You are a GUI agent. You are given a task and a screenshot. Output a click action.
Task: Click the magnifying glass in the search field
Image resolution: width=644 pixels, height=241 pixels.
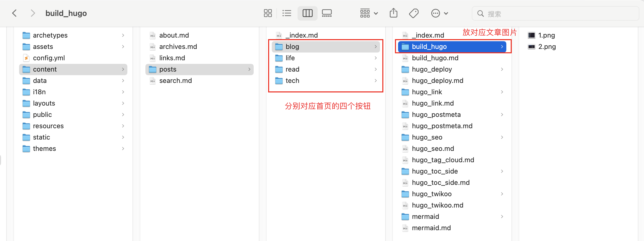tap(481, 13)
